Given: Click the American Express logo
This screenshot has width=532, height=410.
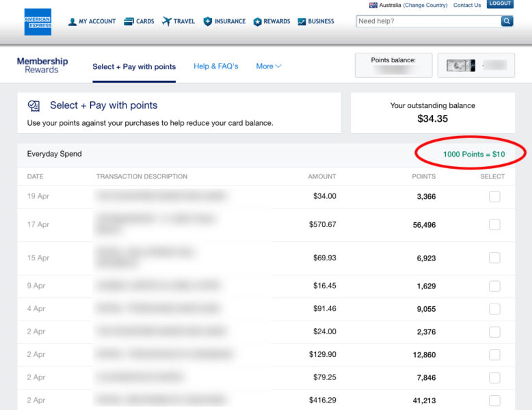Looking at the screenshot, I should coord(38,22).
